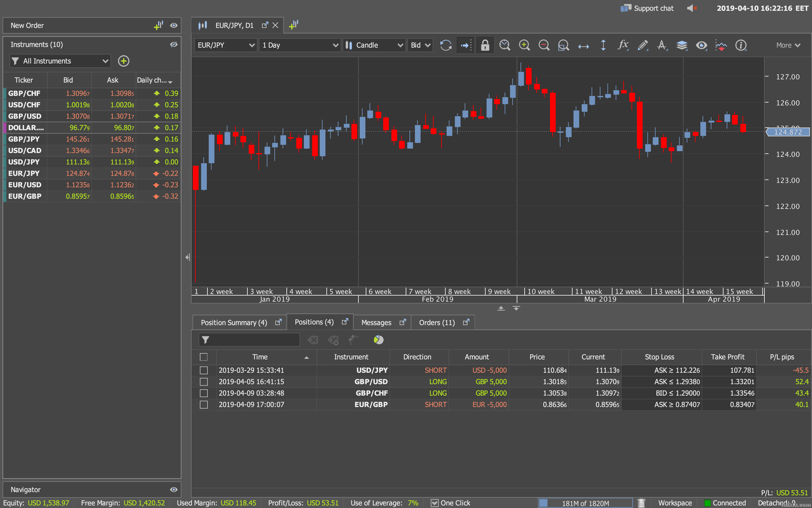812x508 pixels.
Task: Click the 124.872 price marker on axis
Action: coord(788,132)
